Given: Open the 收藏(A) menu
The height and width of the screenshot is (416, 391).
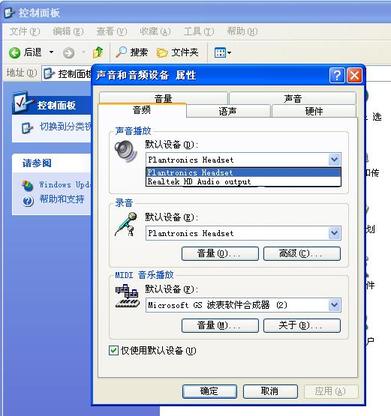Looking at the screenshot, I should [155, 31].
